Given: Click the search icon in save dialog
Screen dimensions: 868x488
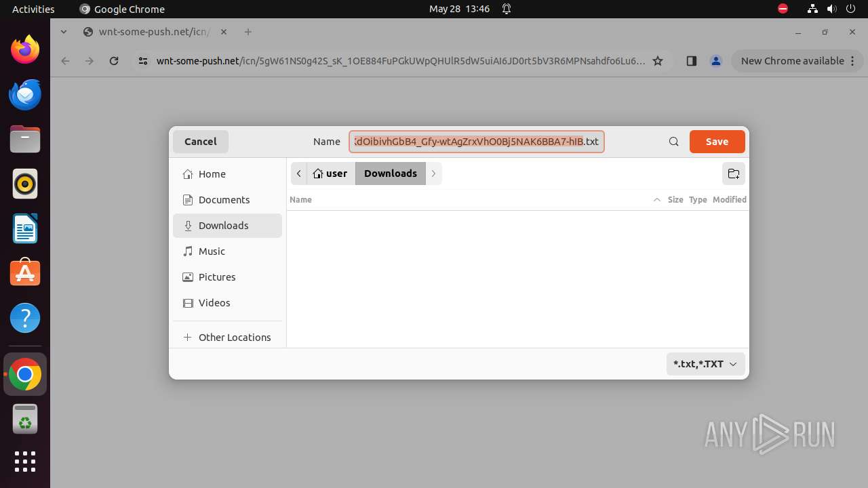Looking at the screenshot, I should point(674,142).
